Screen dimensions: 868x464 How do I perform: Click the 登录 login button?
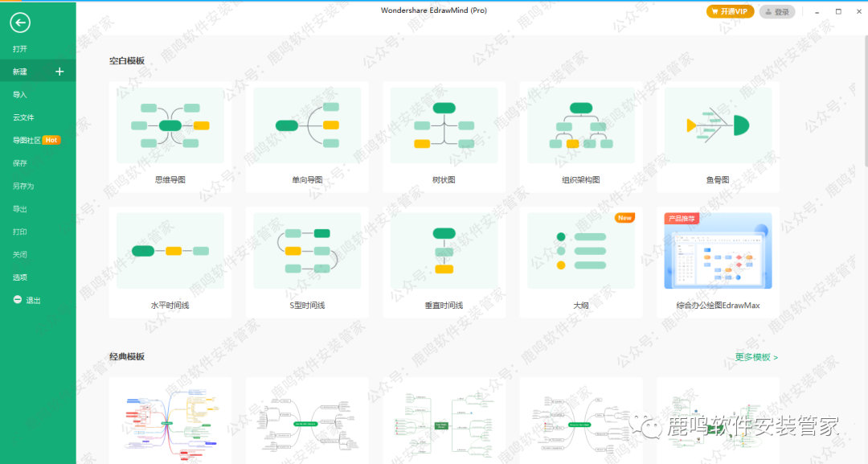click(776, 11)
